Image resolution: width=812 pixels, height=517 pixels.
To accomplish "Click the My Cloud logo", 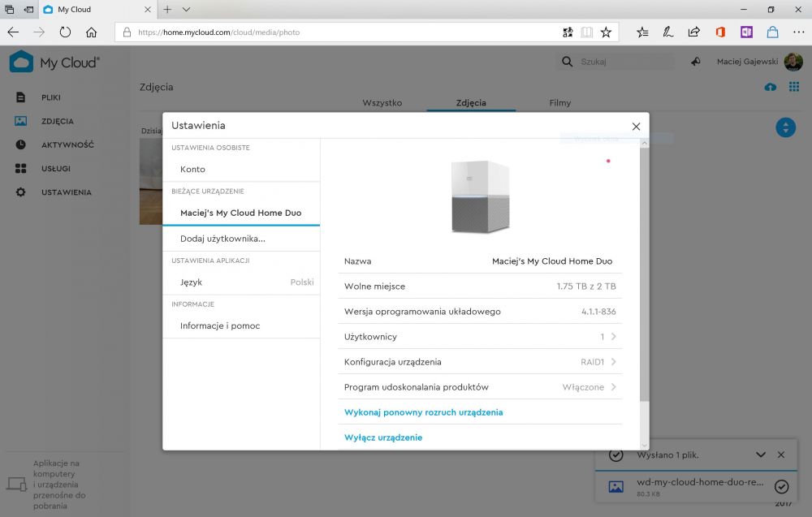I will pyautogui.click(x=54, y=62).
